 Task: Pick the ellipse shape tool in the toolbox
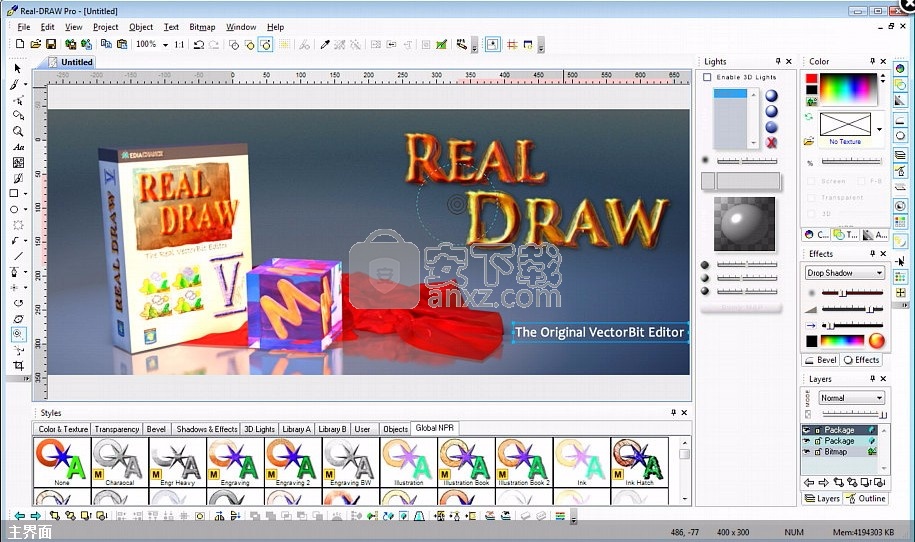click(x=14, y=209)
